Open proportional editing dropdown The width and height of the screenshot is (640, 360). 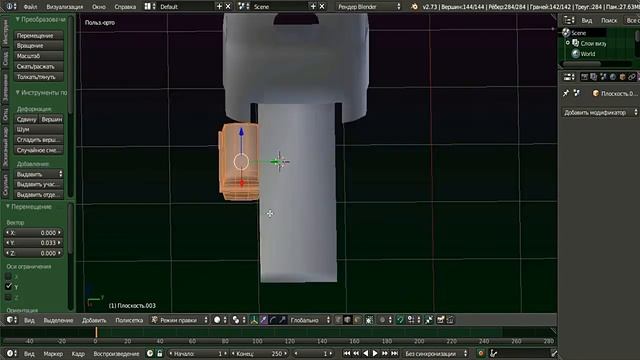coord(385,320)
